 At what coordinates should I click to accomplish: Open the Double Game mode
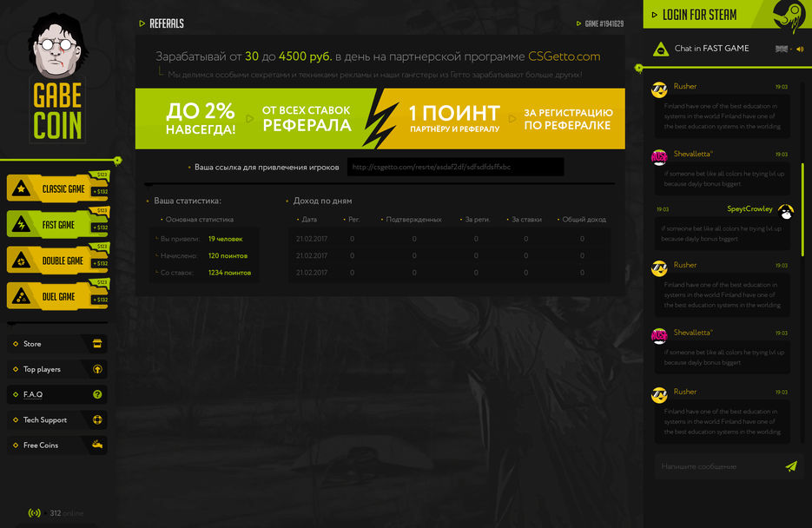click(57, 261)
